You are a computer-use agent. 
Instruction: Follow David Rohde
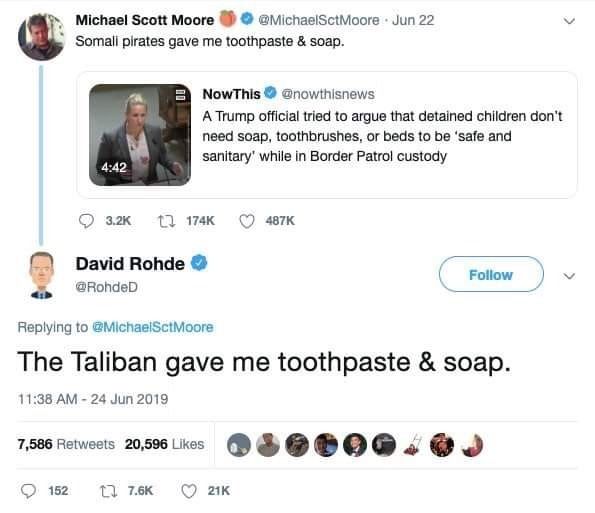coord(491,274)
